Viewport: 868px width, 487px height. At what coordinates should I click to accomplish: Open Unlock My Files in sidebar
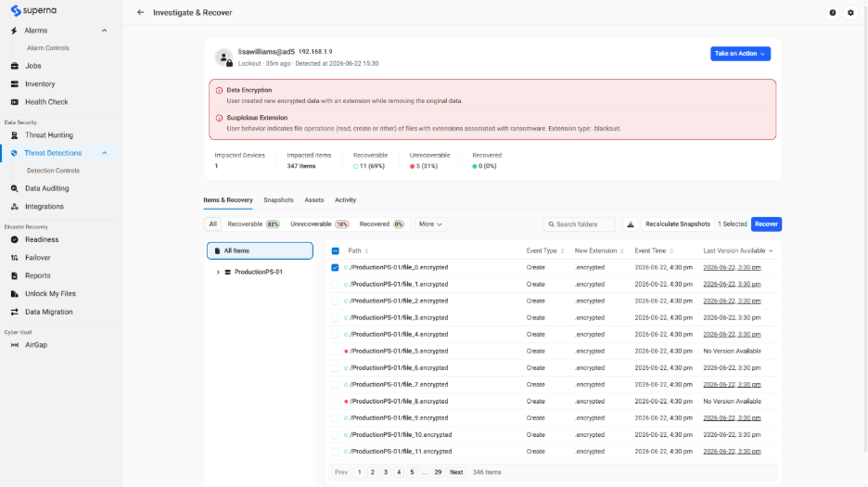pos(50,294)
